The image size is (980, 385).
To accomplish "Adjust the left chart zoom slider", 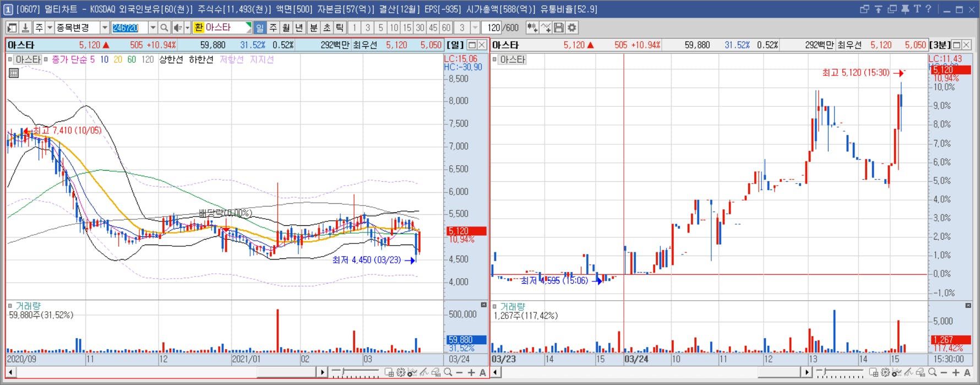I will pyautogui.click(x=343, y=372).
